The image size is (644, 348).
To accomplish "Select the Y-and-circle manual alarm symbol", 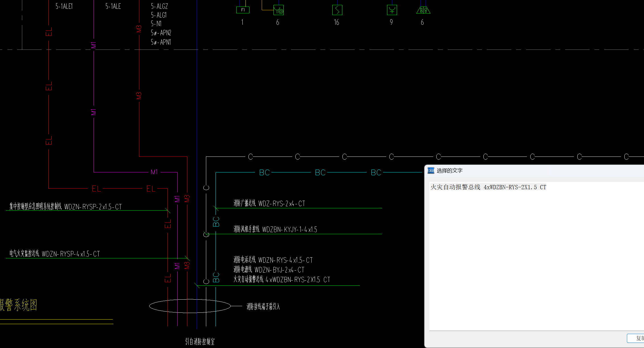I will [x=279, y=10].
